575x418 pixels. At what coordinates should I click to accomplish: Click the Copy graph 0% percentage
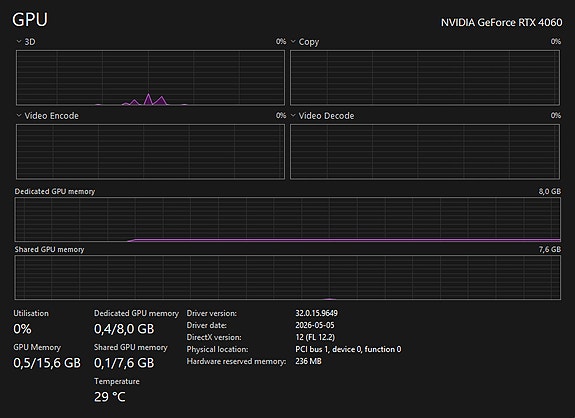pos(556,41)
